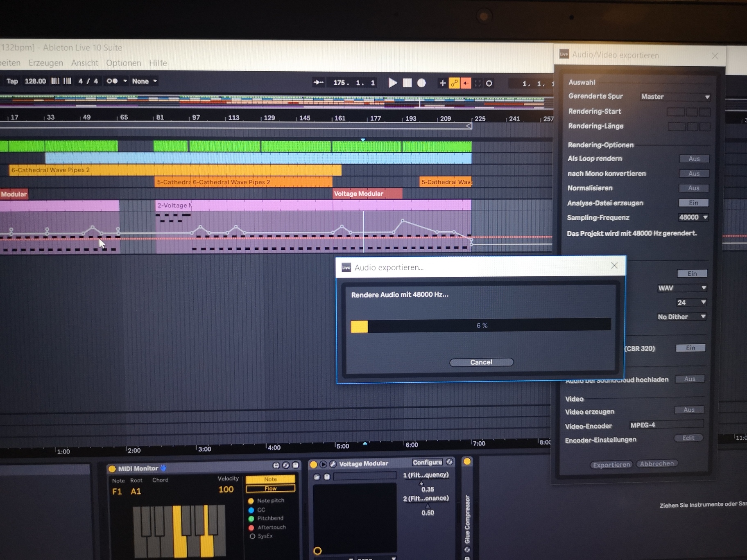Click the Voltage Modular Configure button

(x=427, y=462)
